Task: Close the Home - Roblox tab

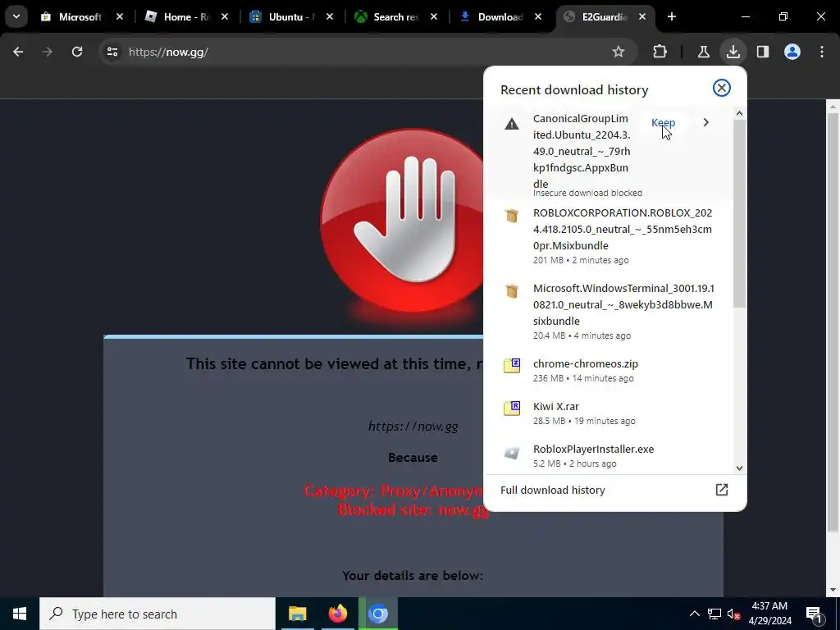Action: pos(225,16)
